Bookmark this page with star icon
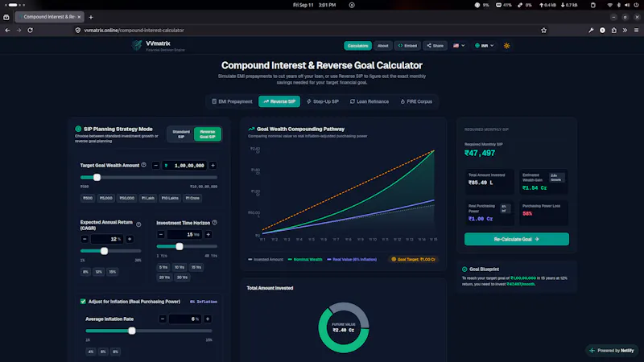644x362 pixels. coord(544,30)
